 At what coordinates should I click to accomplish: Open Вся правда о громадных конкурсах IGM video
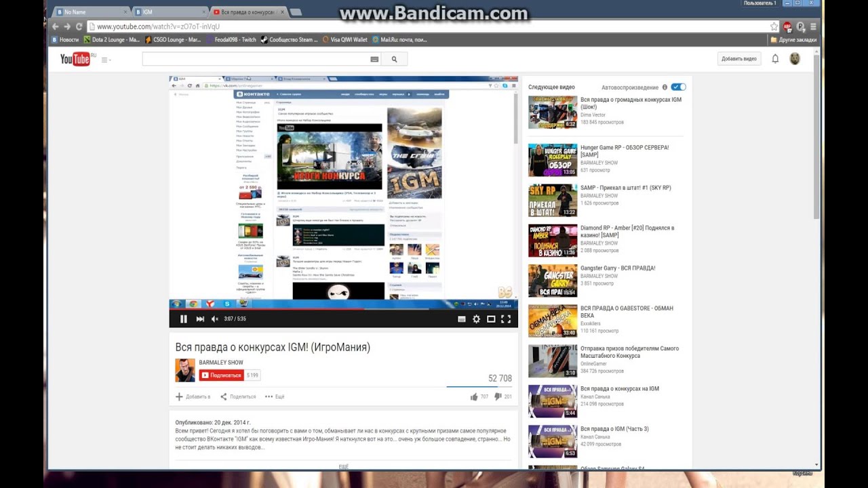point(631,103)
